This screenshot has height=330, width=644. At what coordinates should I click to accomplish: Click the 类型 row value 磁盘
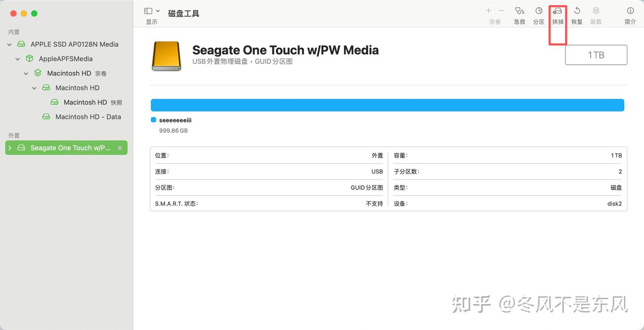616,188
